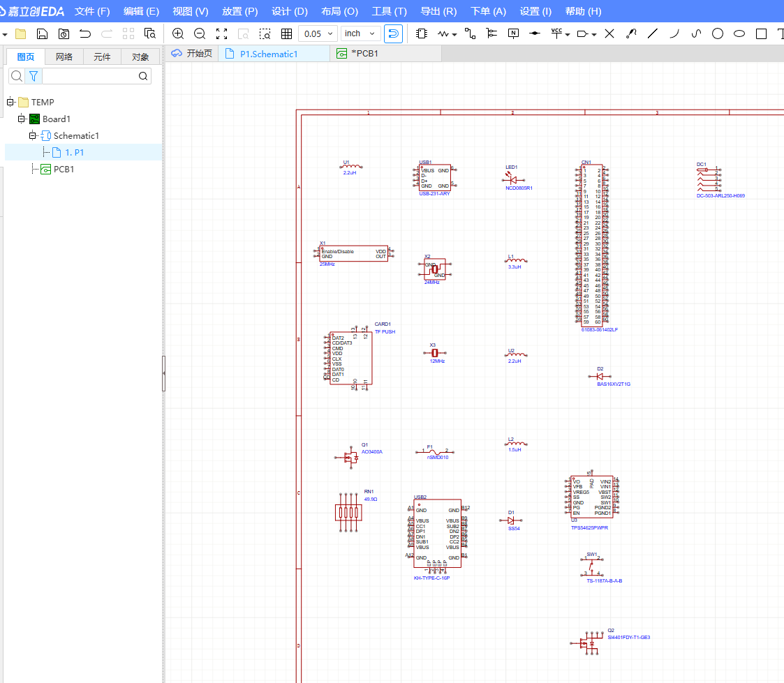Image resolution: width=784 pixels, height=683 pixels.
Task: Open the 视图 (V) menu
Action: point(191,11)
